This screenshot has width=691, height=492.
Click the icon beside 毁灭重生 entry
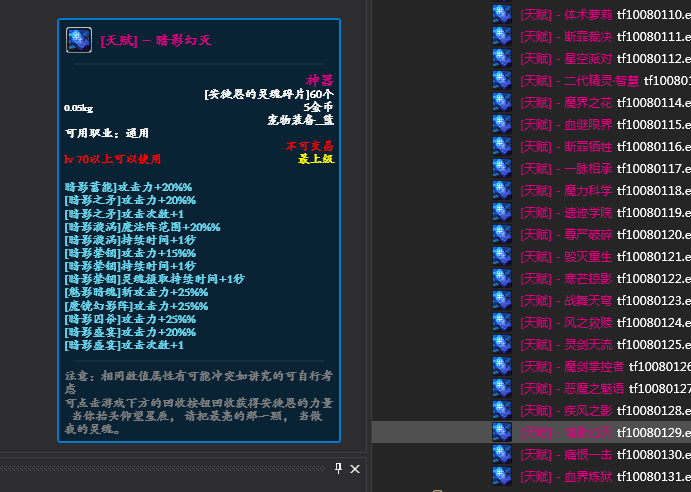tap(502, 257)
